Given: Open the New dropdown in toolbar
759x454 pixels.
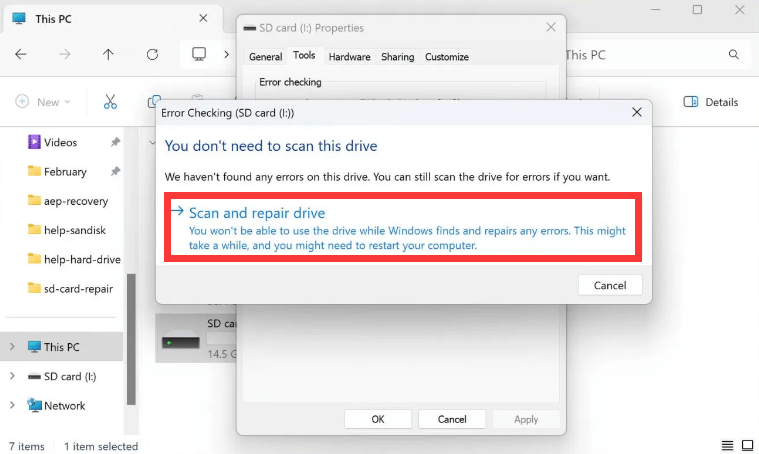Looking at the screenshot, I should (x=43, y=102).
